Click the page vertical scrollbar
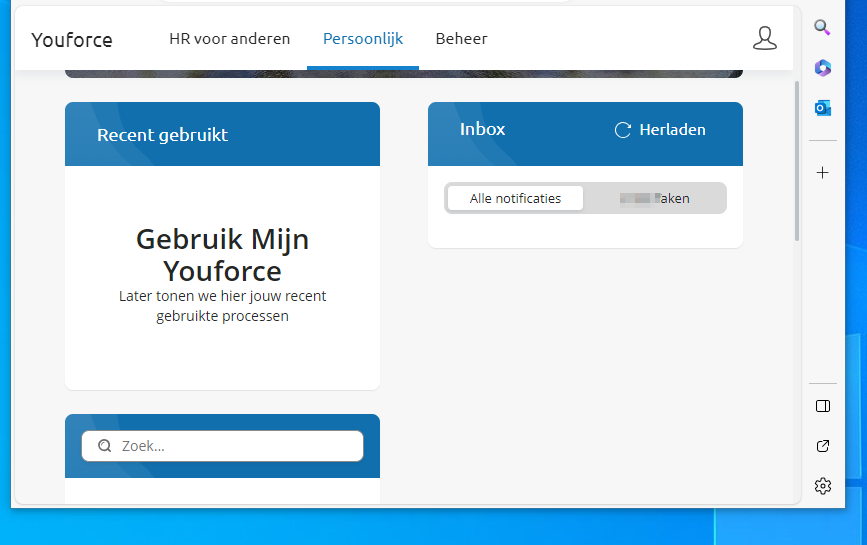 797,161
